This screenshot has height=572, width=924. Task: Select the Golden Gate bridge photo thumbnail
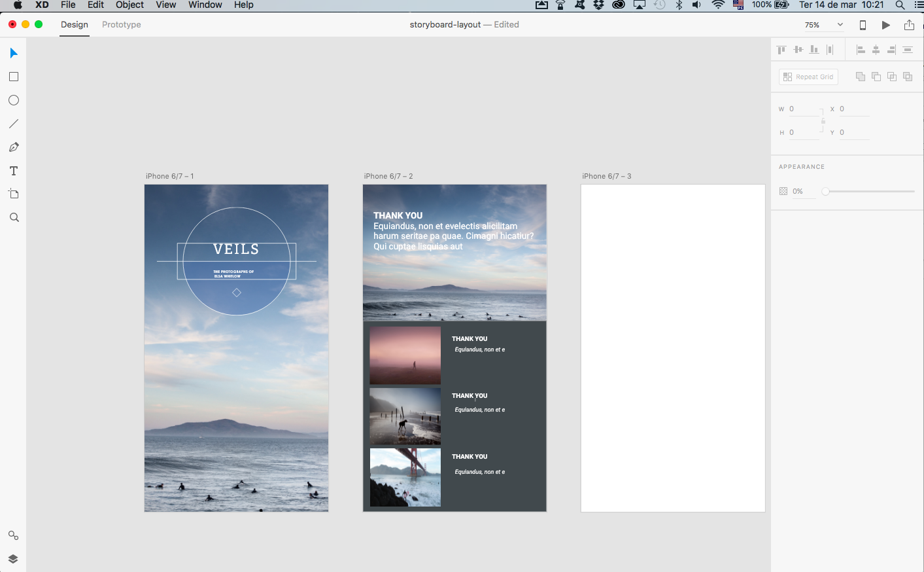[x=405, y=477]
